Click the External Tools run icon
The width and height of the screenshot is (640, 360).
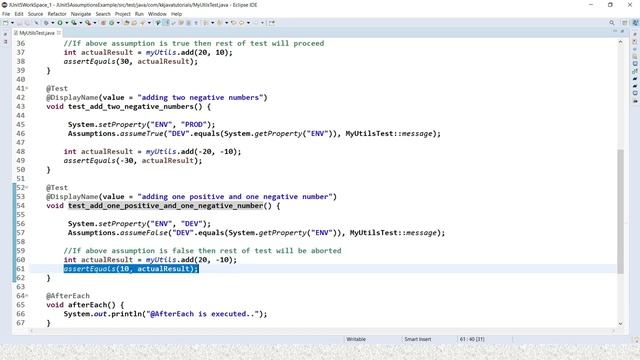click(x=88, y=23)
